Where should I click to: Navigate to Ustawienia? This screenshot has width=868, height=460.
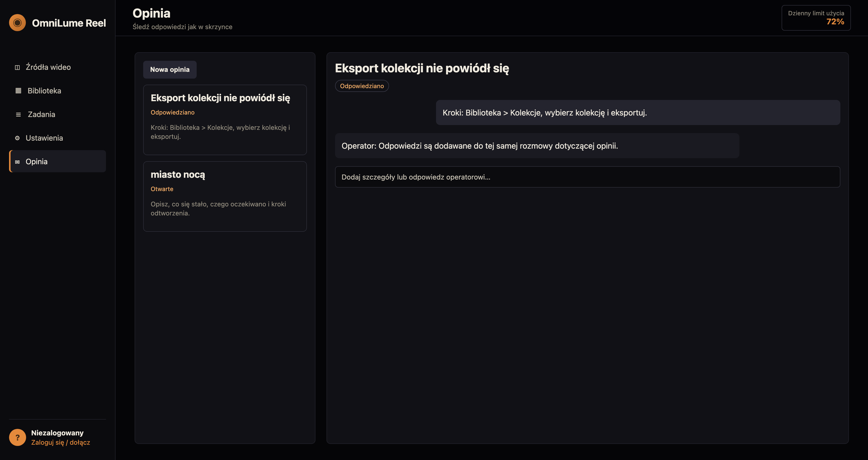[x=58, y=138]
